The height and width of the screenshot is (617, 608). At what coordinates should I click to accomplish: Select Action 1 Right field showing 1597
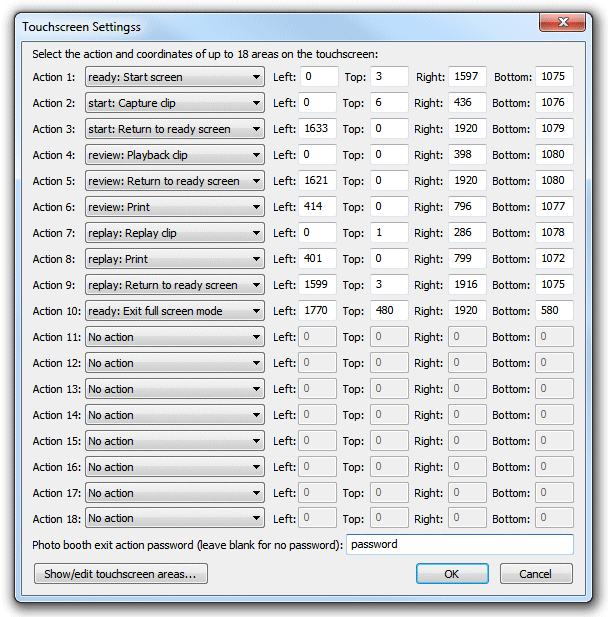tap(468, 76)
